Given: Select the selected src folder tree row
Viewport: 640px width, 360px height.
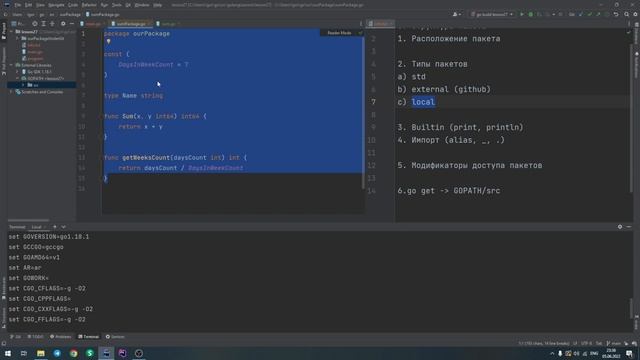Looking at the screenshot, I should (42, 85).
